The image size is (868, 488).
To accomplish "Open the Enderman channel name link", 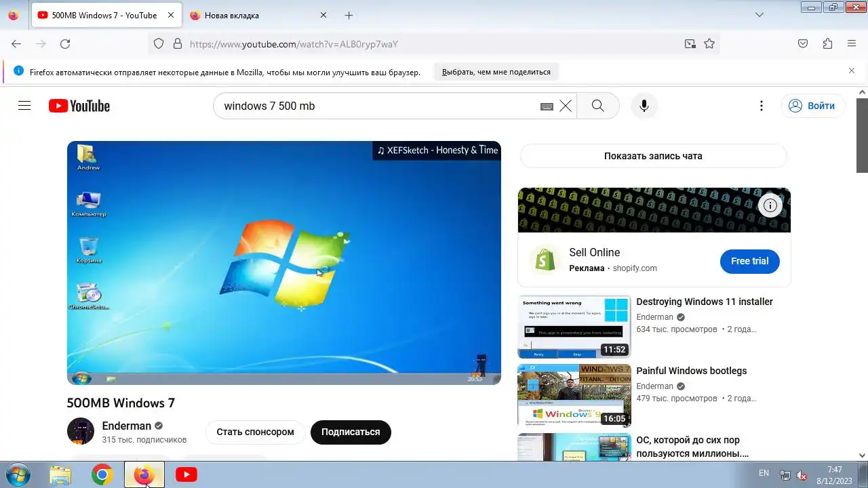I will point(127,426).
